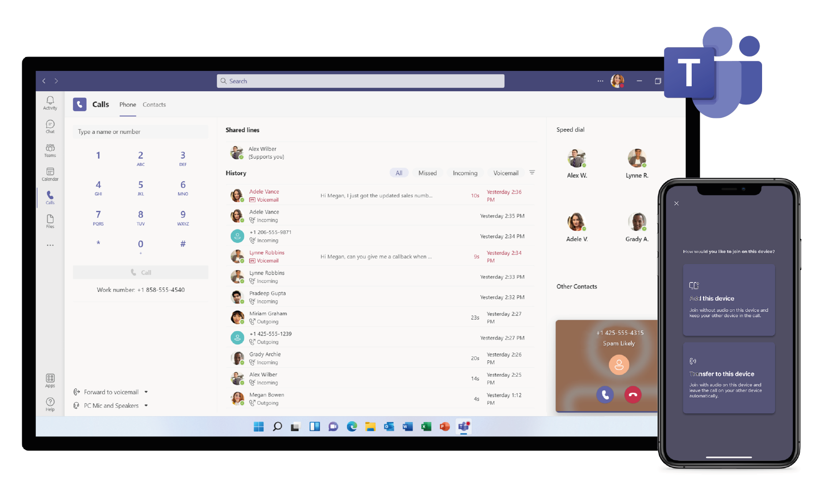Choose Transfer to this device on the phone
The image size is (826, 504).
729,378
